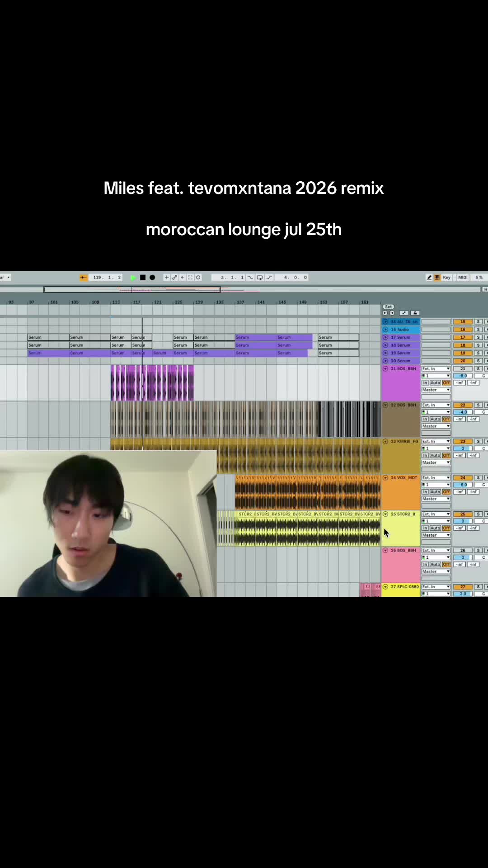Click the Arrangement Record circle button
Viewport: 488px width, 868px height.
(x=152, y=278)
